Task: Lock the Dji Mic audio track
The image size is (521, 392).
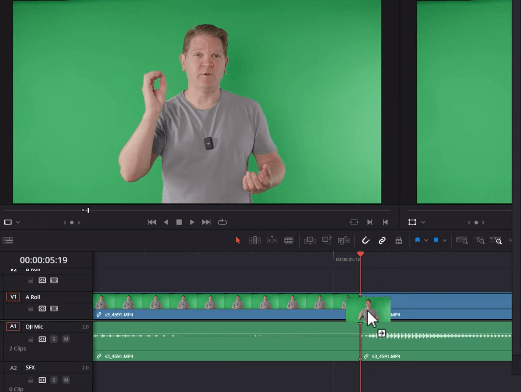Action: point(31,339)
